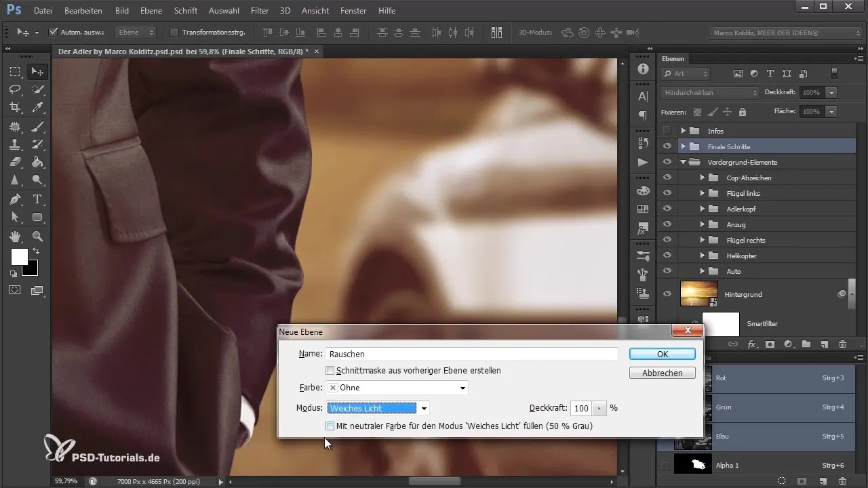Toggle visibility of Alpha 1 channel

tap(665, 466)
